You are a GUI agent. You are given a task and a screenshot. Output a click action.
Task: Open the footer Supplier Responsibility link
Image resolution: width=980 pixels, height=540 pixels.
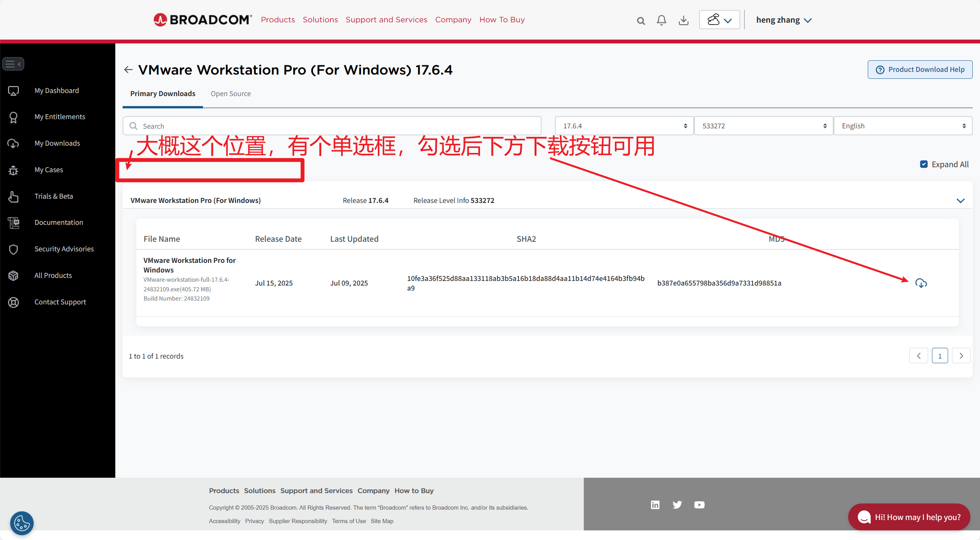pyautogui.click(x=298, y=521)
